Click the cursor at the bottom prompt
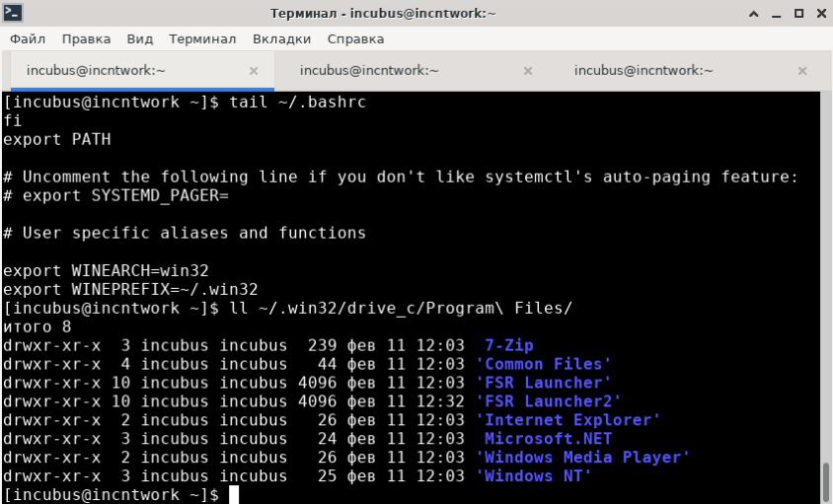 [x=234, y=494]
